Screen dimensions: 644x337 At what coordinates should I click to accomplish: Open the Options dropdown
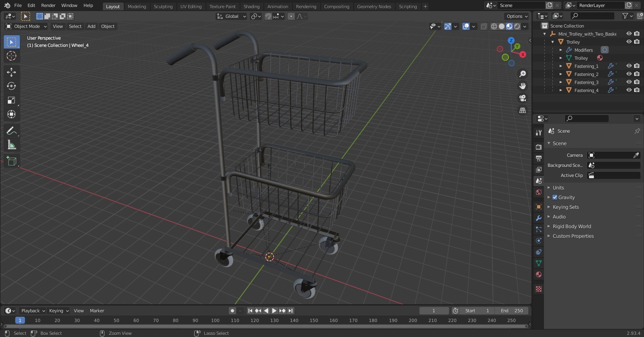coord(517,16)
